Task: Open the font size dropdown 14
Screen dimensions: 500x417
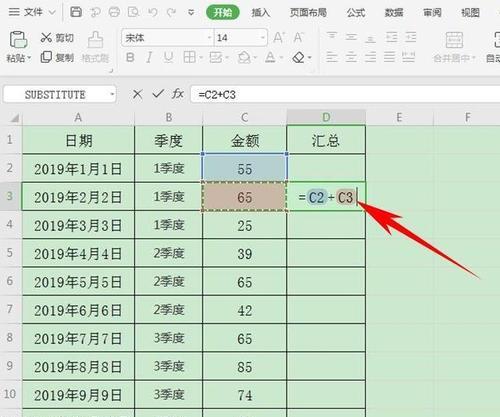Action: click(263, 38)
